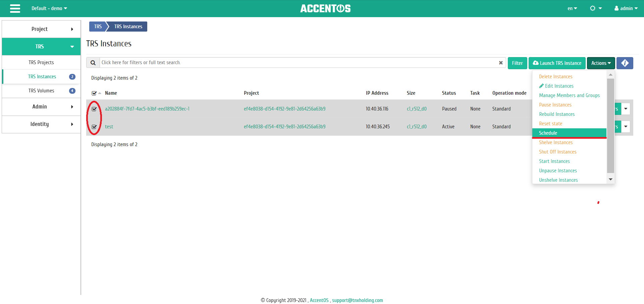Sort by the Name column header

pyautogui.click(x=111, y=93)
